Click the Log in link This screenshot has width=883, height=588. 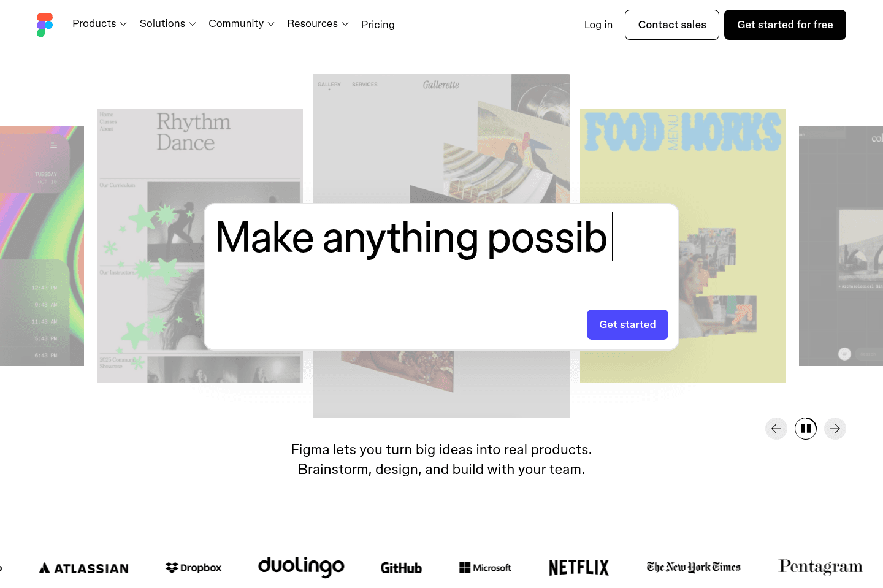click(x=598, y=25)
